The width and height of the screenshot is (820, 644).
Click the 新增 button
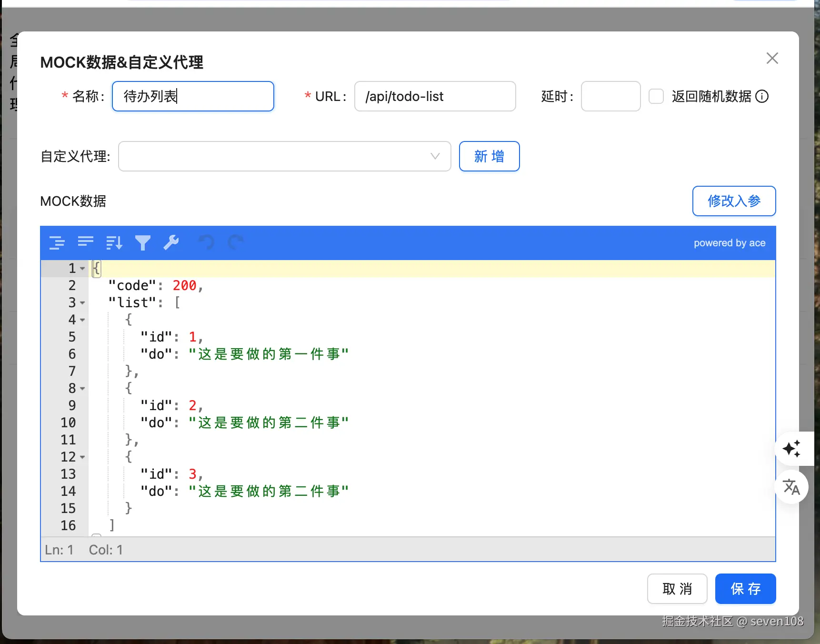(489, 156)
